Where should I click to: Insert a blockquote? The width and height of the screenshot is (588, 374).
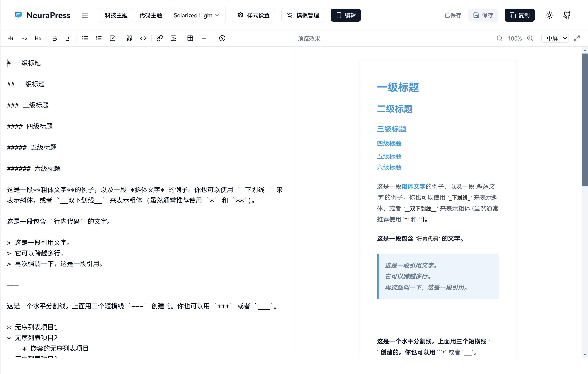pos(129,38)
